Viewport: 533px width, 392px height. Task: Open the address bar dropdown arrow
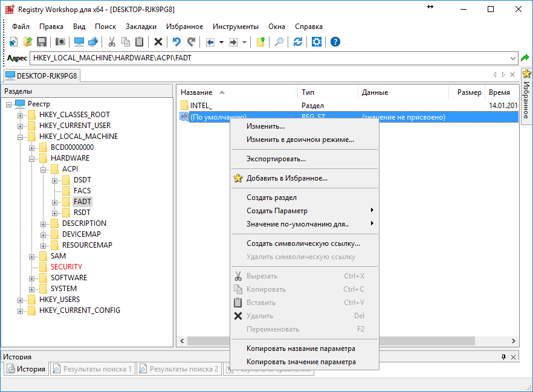(513, 58)
